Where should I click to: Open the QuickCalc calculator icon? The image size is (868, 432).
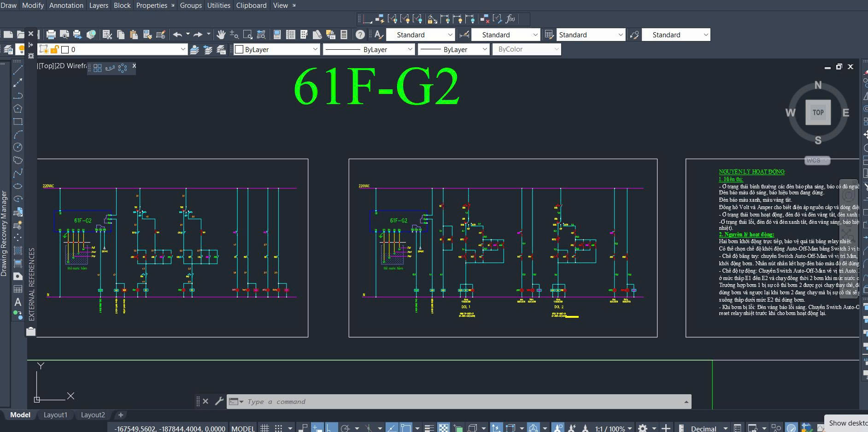pos(344,35)
